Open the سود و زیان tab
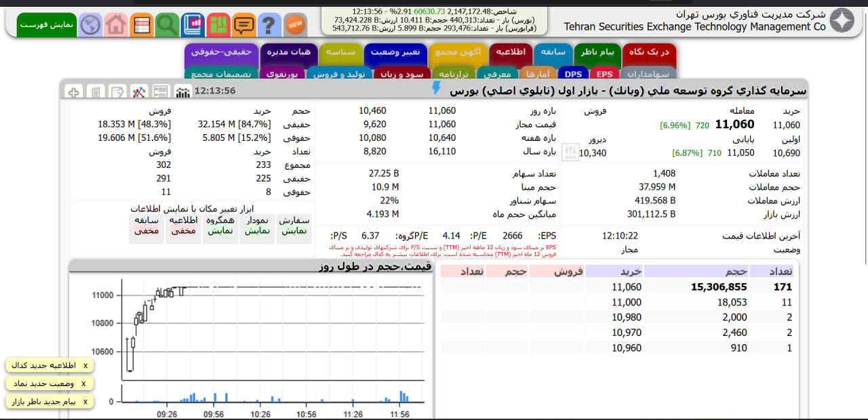The image size is (868, 420). coord(401,74)
